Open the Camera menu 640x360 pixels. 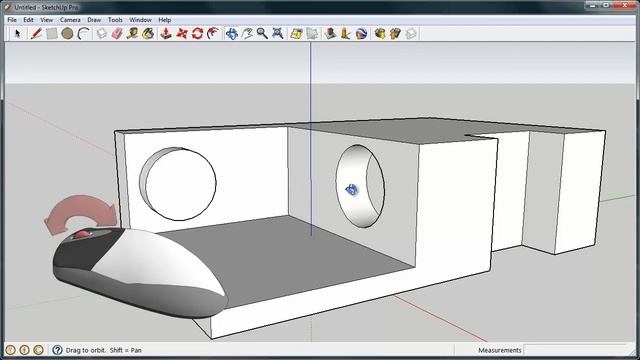[70, 20]
